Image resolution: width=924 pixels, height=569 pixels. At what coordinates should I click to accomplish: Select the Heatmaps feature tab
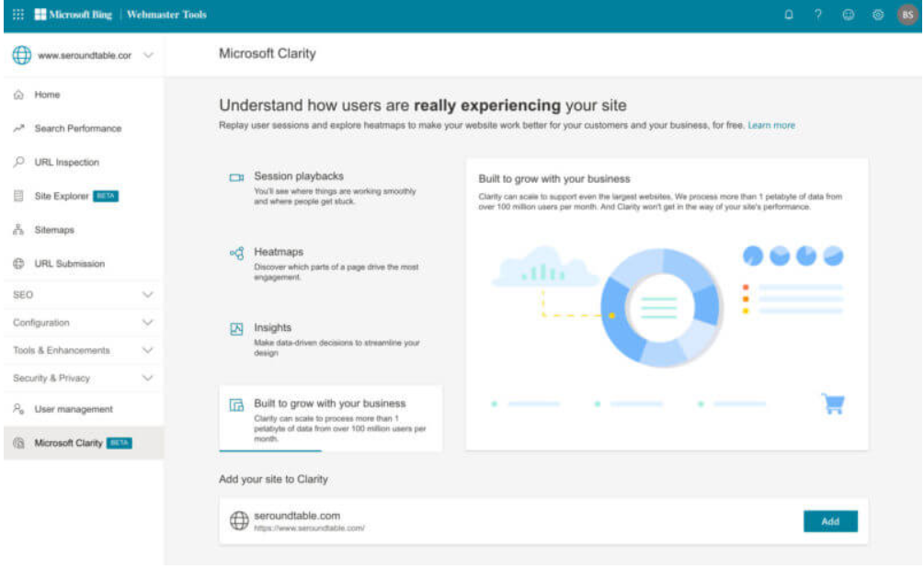coord(331,263)
